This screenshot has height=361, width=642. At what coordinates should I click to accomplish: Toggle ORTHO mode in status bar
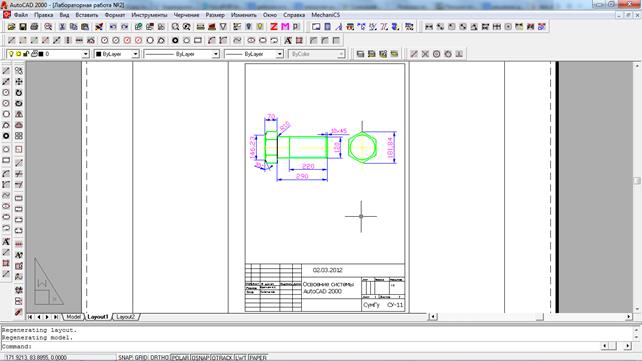(x=159, y=358)
